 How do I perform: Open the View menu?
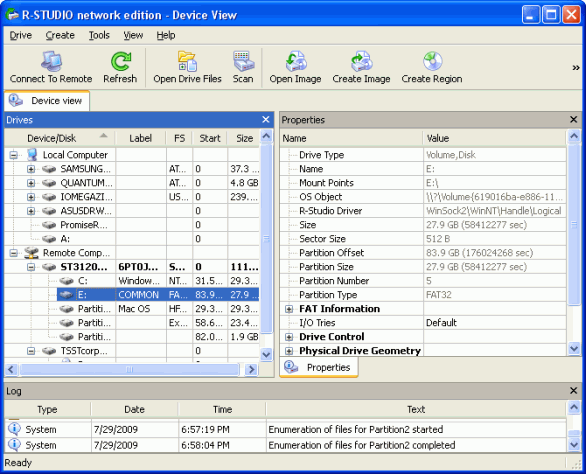[133, 35]
